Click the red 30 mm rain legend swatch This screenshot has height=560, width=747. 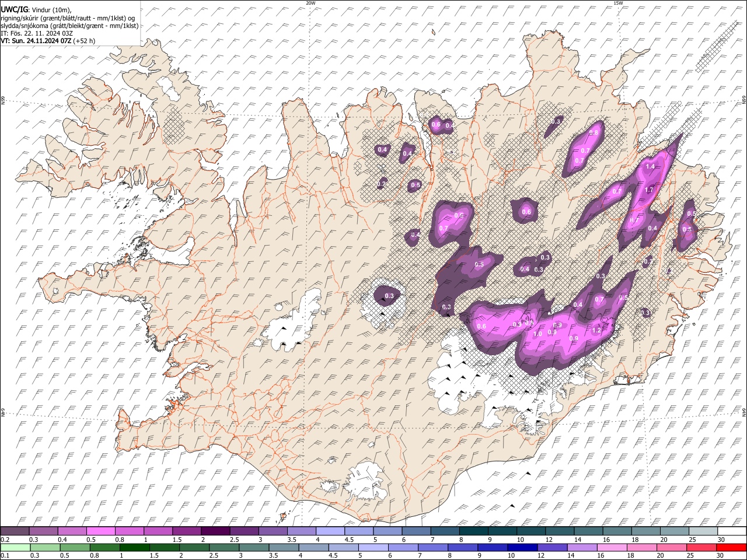pyautogui.click(x=731, y=547)
